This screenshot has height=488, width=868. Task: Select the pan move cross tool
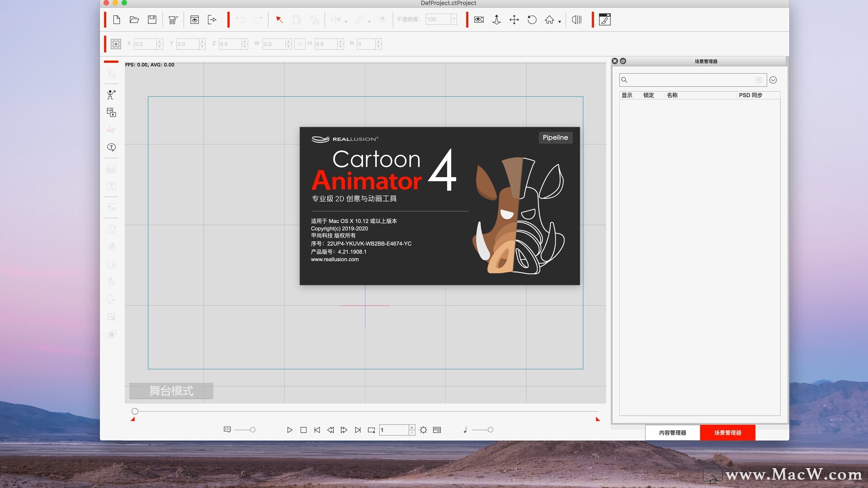(514, 19)
